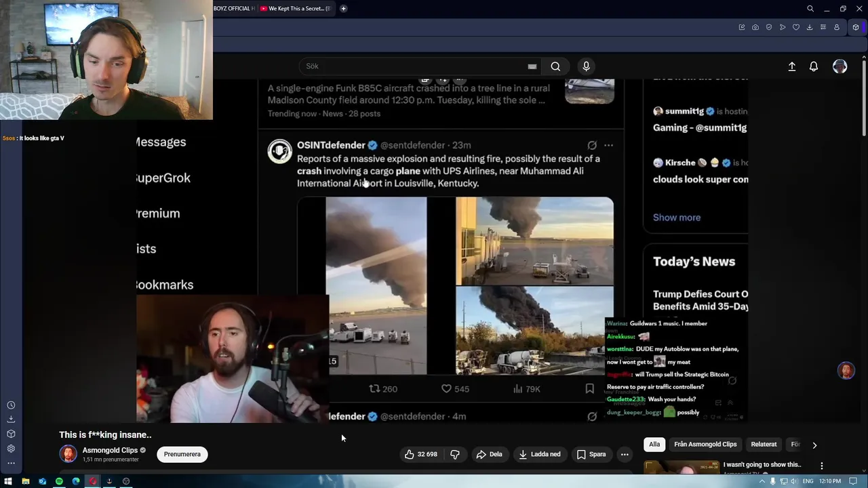Open Asmongold Clips channel name

tap(110, 450)
